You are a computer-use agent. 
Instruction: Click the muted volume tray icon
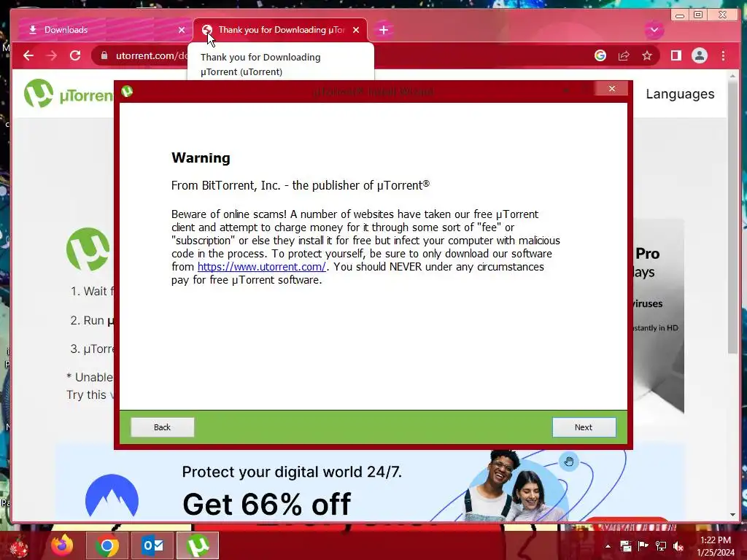(x=678, y=546)
